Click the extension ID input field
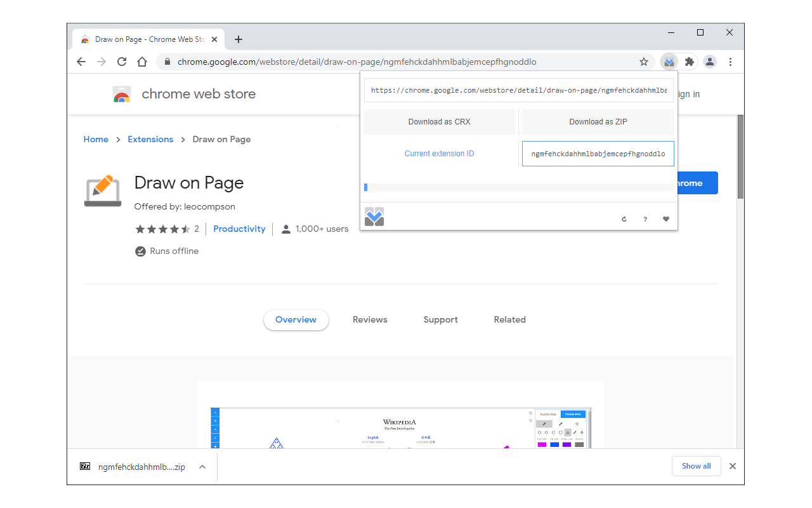 point(597,153)
